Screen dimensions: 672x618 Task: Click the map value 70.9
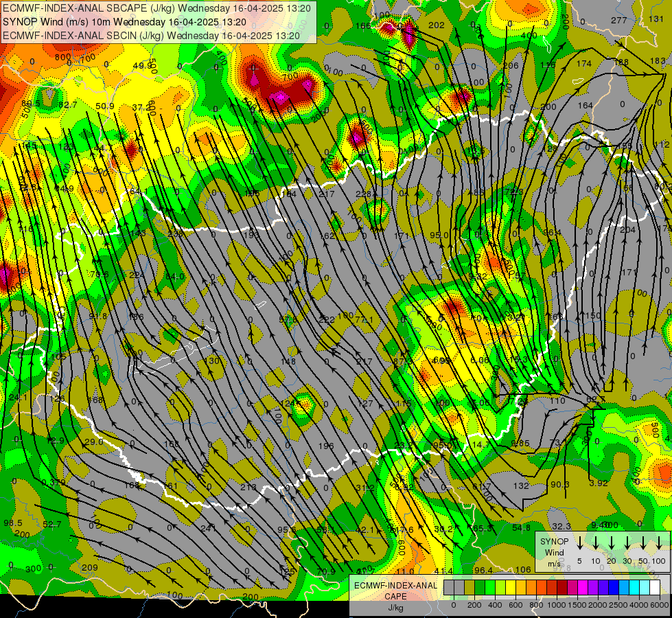point(326,571)
